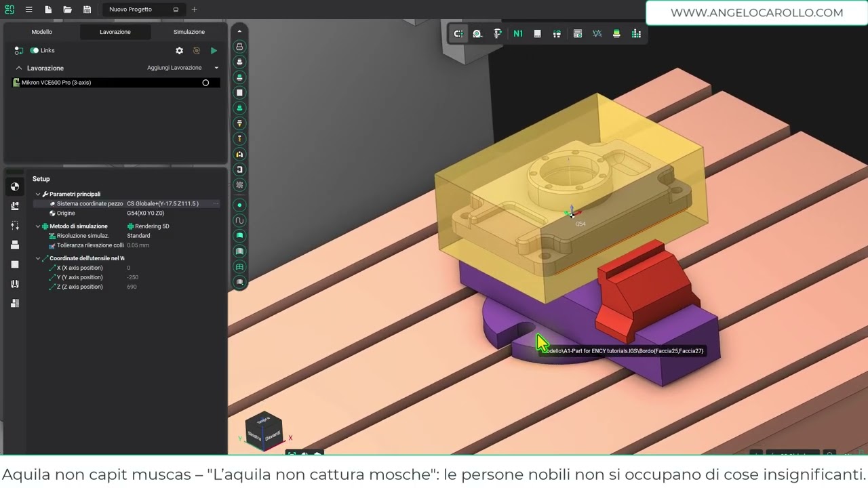Collapse Coordinate dell'utensile group

tap(38, 258)
